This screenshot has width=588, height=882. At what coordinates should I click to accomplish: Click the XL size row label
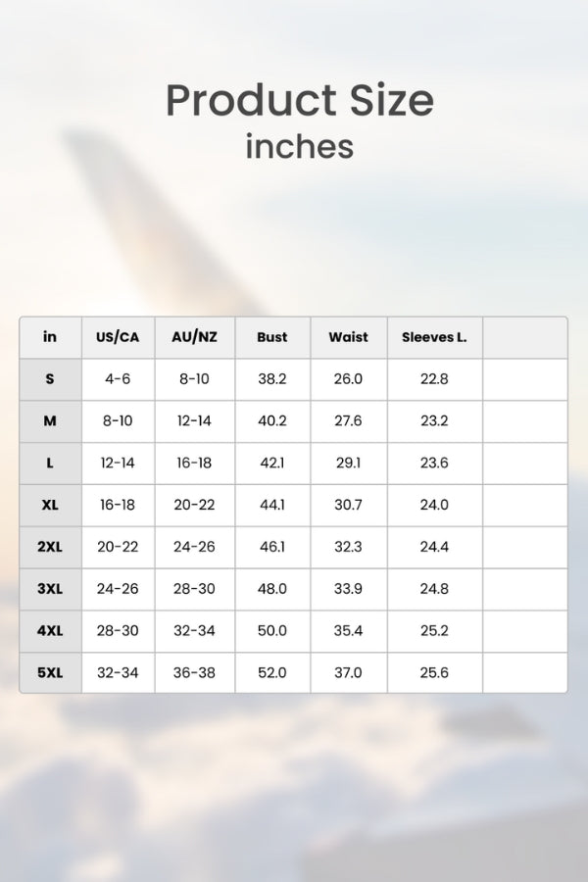click(x=50, y=505)
